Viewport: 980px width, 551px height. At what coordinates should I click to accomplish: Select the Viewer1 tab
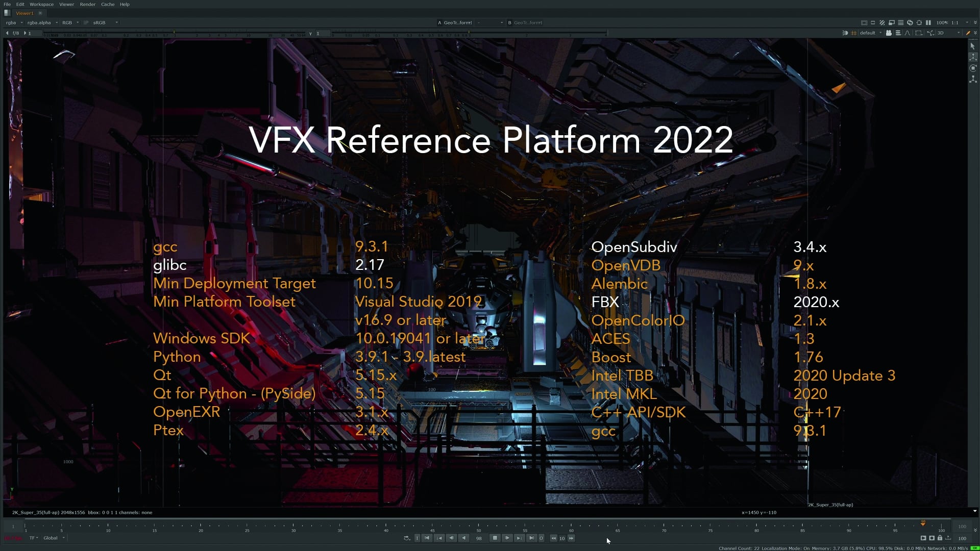pos(24,13)
